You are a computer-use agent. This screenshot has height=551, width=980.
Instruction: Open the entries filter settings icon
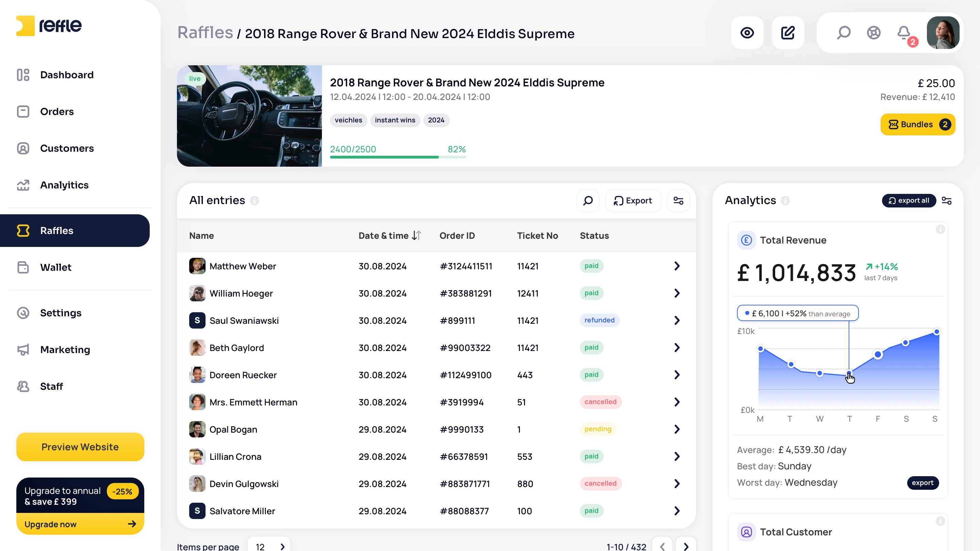tap(678, 200)
